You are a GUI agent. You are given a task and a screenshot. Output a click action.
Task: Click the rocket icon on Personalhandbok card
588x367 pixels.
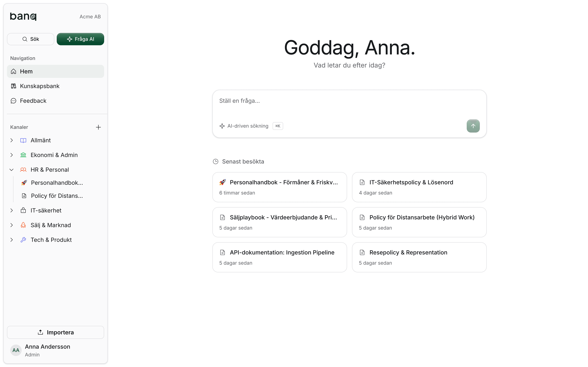pos(222,182)
